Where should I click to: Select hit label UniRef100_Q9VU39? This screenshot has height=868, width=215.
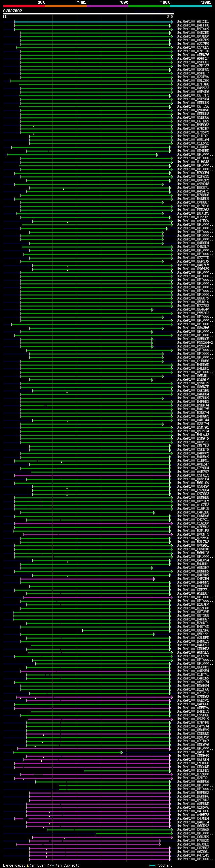193,384
